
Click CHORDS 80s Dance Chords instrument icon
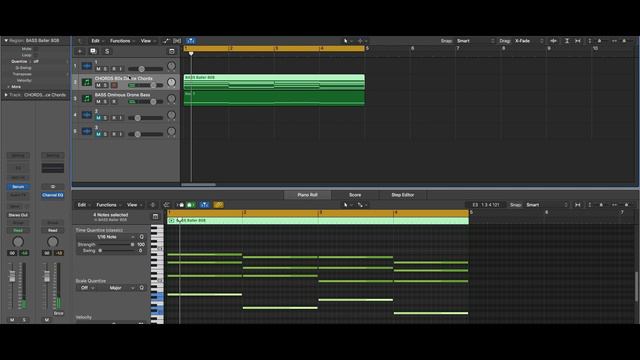pyautogui.click(x=87, y=82)
